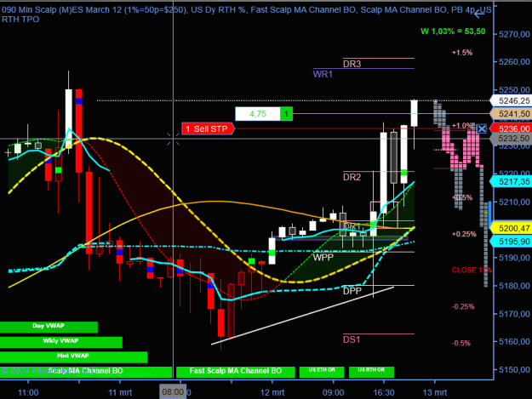Select the DS1 pivot label

click(352, 339)
